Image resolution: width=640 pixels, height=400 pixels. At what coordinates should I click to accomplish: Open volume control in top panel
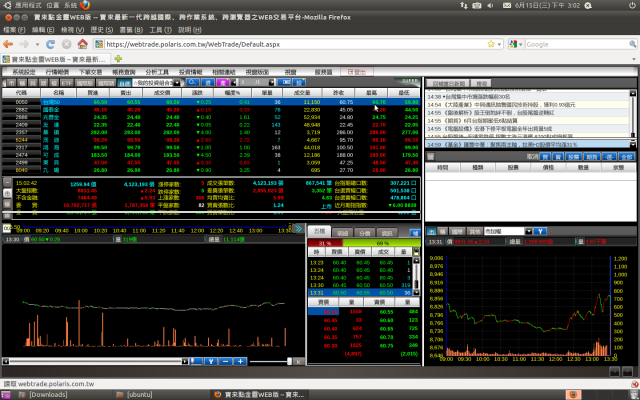(491, 5)
